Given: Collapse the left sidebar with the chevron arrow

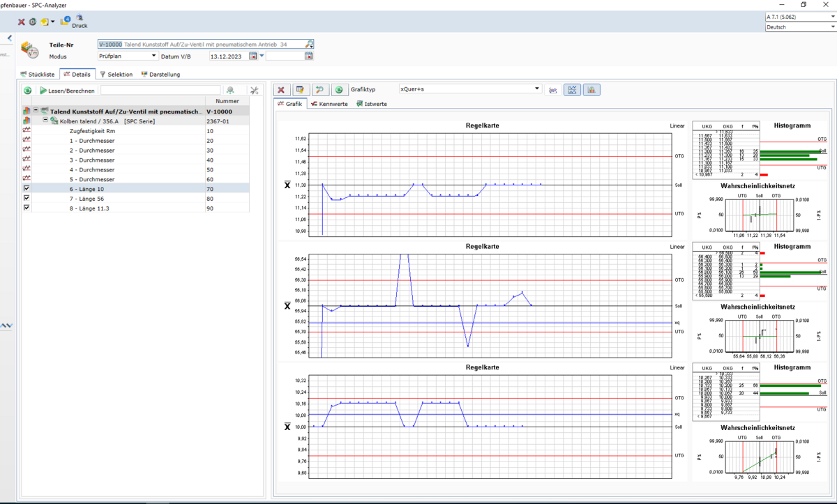Looking at the screenshot, I should click(x=10, y=38).
